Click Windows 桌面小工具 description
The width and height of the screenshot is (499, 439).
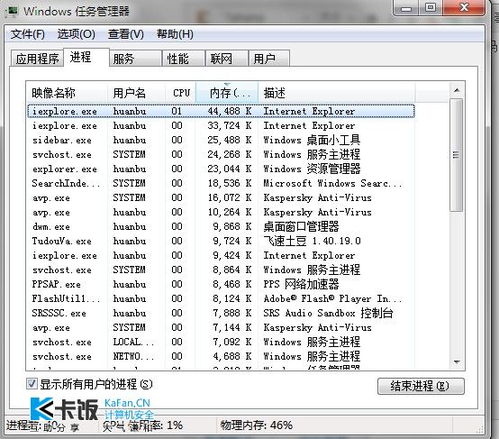point(312,140)
